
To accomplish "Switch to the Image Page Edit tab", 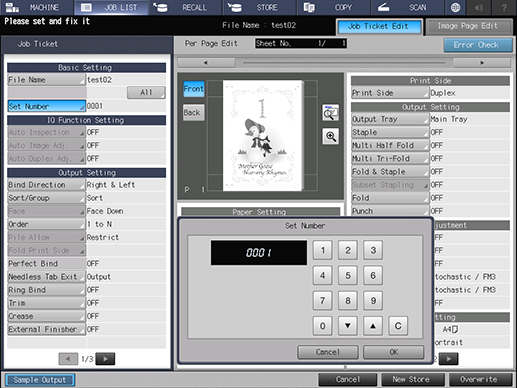I will pyautogui.click(x=469, y=26).
